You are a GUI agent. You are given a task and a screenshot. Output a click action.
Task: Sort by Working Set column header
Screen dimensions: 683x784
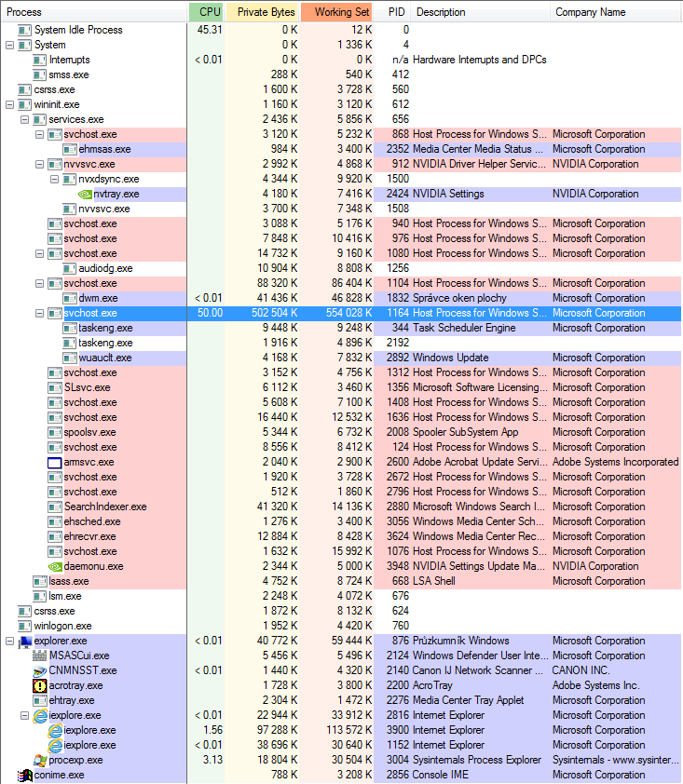pyautogui.click(x=336, y=12)
